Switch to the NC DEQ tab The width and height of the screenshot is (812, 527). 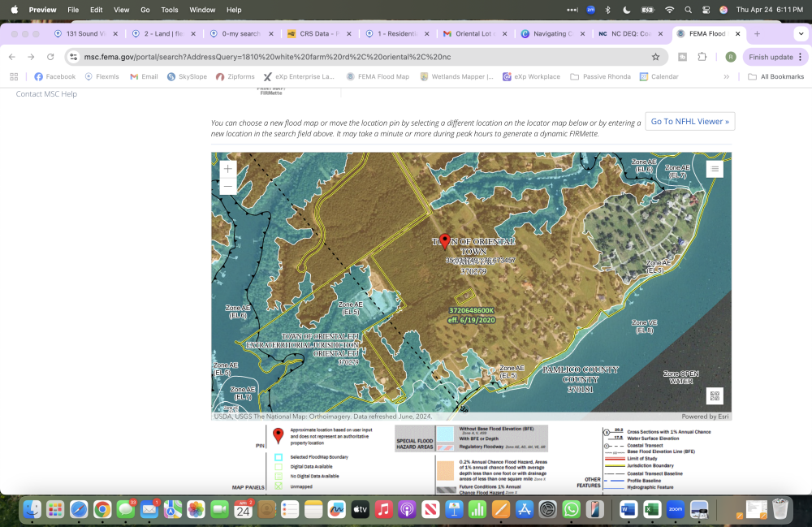(631, 33)
